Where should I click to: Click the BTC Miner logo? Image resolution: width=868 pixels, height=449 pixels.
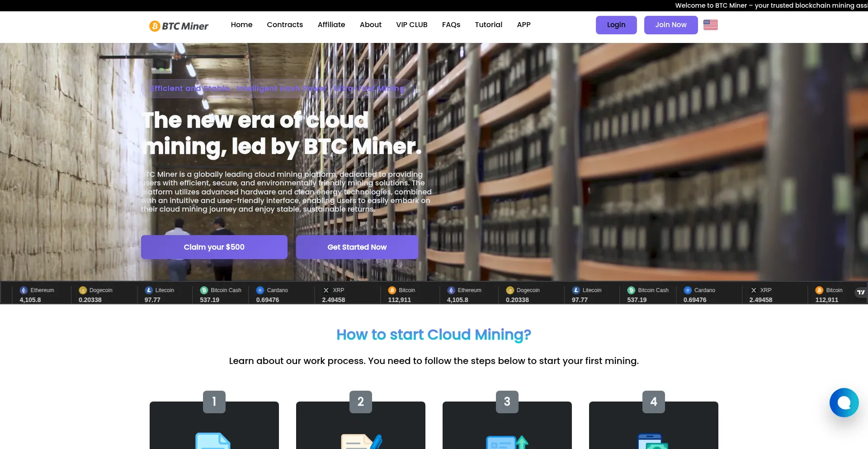(x=179, y=26)
